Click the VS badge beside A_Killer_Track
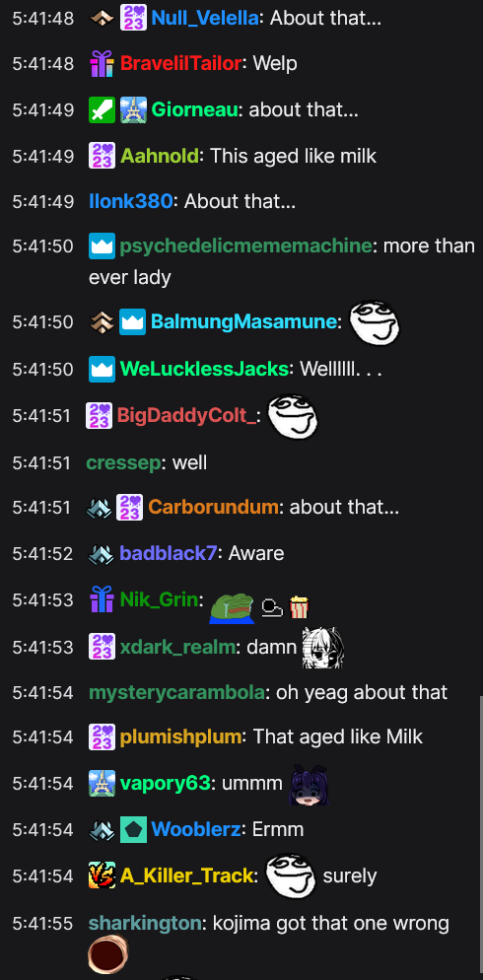This screenshot has width=483, height=980. click(x=102, y=876)
